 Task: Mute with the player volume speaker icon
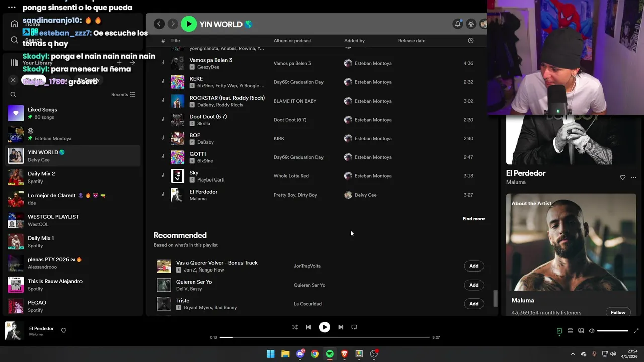click(592, 331)
